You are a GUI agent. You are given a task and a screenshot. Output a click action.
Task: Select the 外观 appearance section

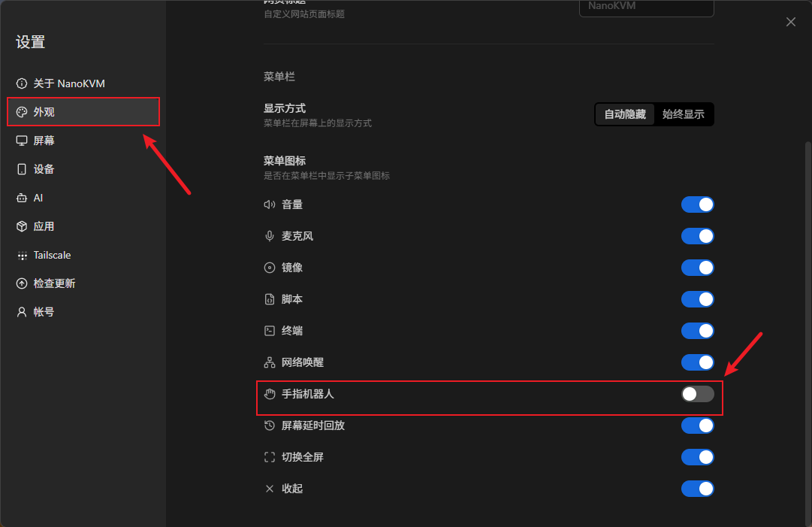83,112
